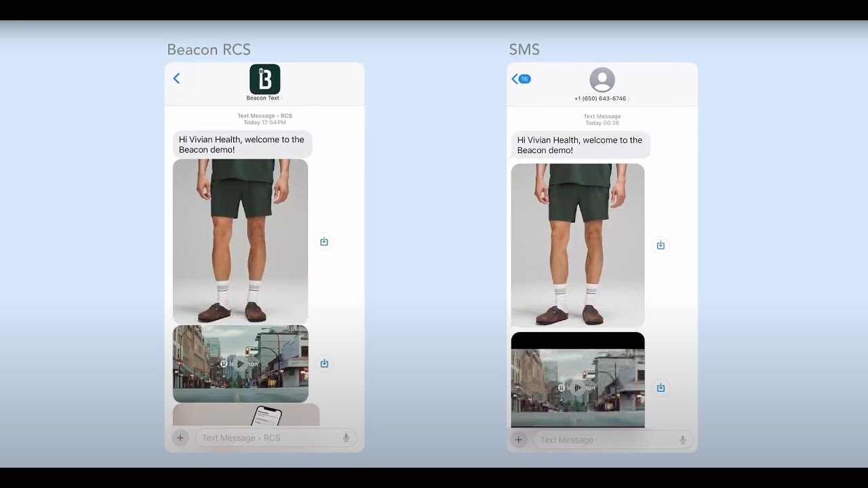The image size is (868, 488).
Task: Go back in the Beacon RCS conversation
Action: click(176, 79)
